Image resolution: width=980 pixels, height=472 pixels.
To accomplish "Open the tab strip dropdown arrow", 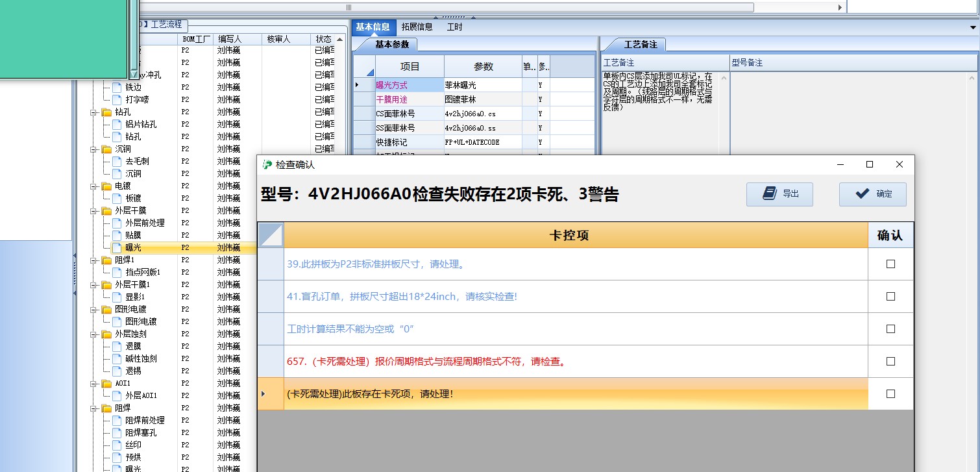I will tap(972, 27).
